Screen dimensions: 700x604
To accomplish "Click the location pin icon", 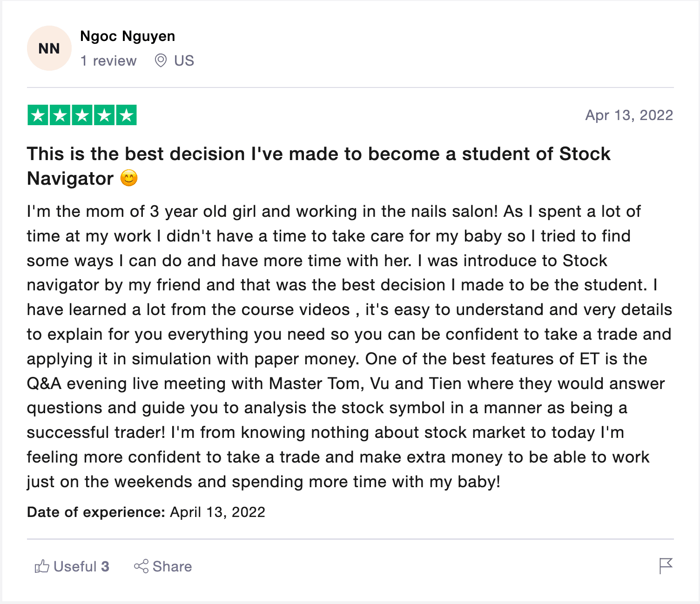I will pyautogui.click(x=161, y=60).
